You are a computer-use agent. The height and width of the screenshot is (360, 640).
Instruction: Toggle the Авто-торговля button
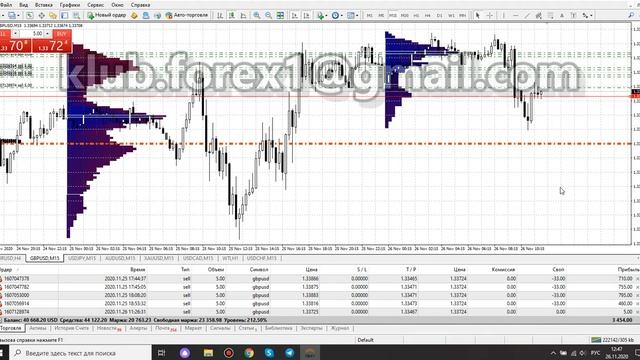pos(187,15)
